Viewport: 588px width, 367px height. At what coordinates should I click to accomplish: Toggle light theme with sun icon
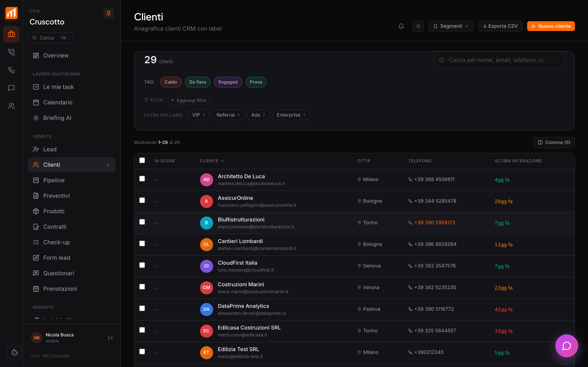418,26
